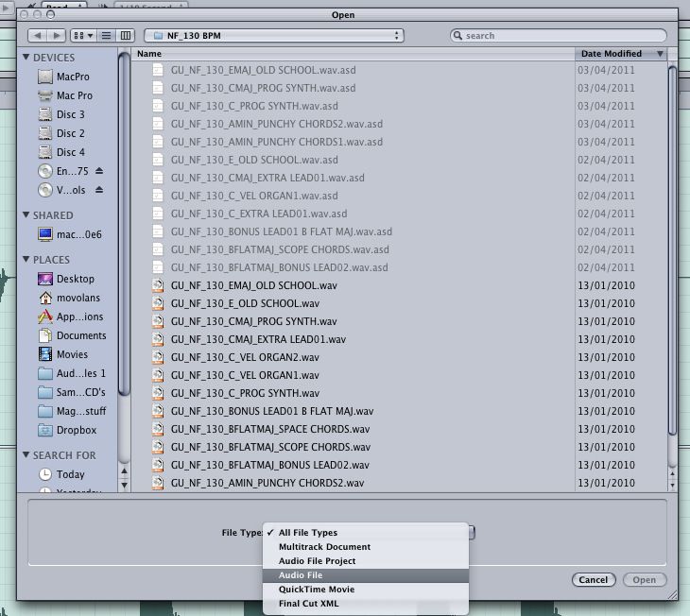Select the Mac Pro computer device
690x616 pixels.
[65, 95]
